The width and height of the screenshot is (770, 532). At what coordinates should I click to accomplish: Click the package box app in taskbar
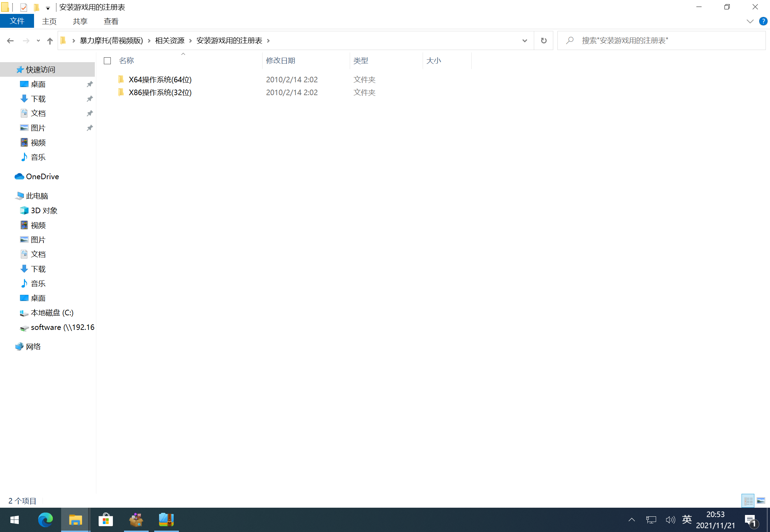[136, 520]
